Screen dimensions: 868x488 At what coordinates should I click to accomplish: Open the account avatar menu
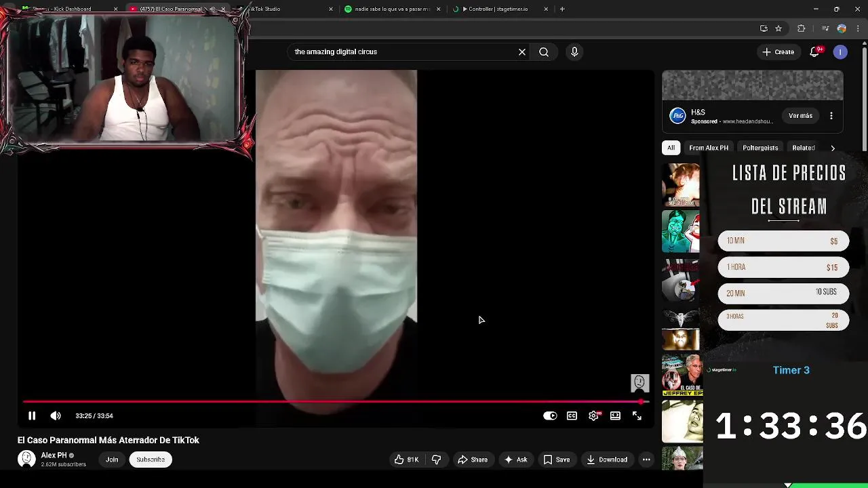coord(840,52)
